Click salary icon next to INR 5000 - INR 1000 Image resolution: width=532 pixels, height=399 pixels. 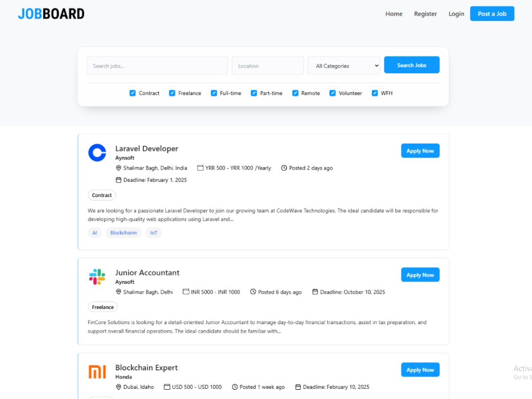point(186,292)
